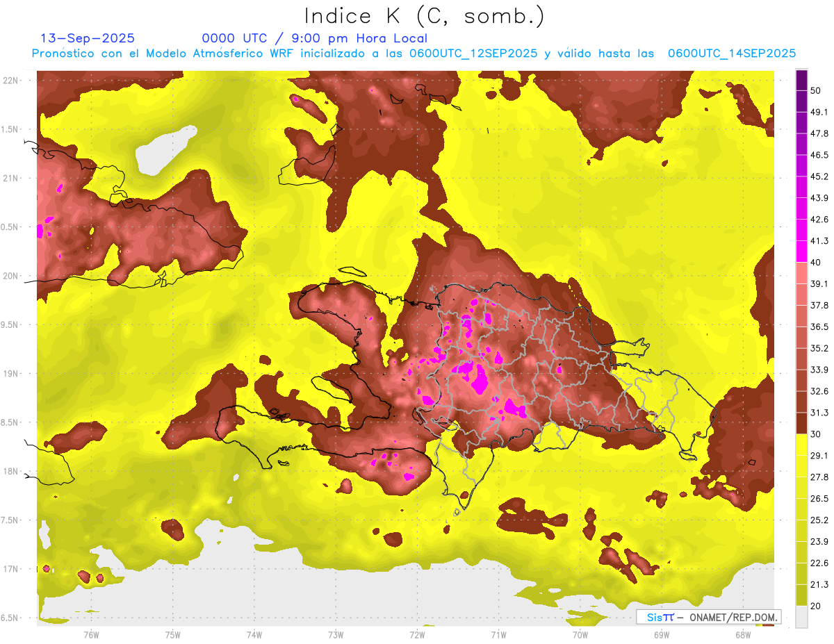Click the salmon legend swatch near 39.1
The image size is (834, 644).
coord(801,273)
